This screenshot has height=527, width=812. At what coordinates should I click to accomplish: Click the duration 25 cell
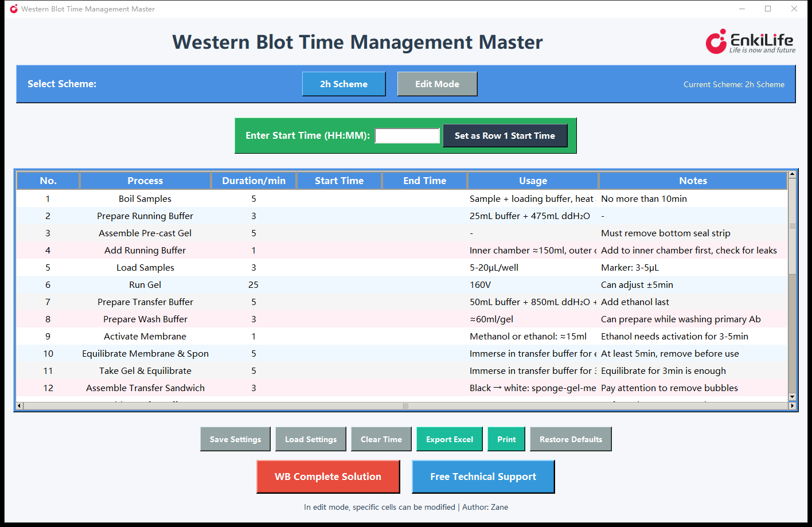253,285
